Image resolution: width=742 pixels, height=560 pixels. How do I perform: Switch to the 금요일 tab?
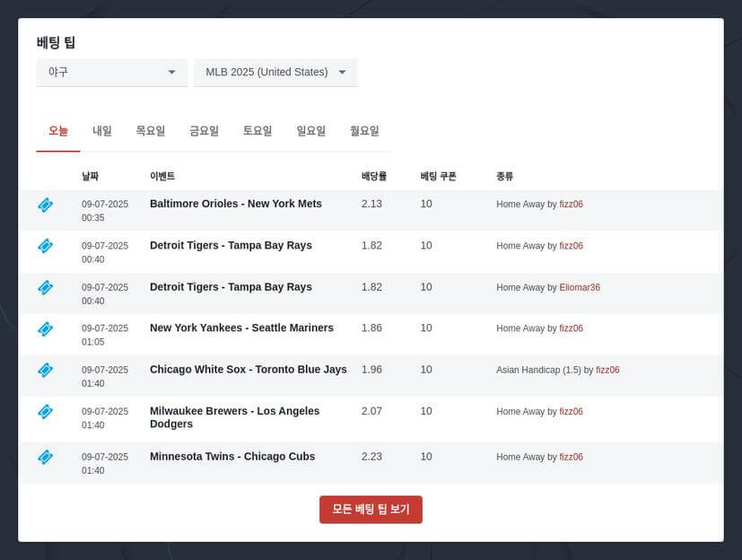(x=204, y=131)
